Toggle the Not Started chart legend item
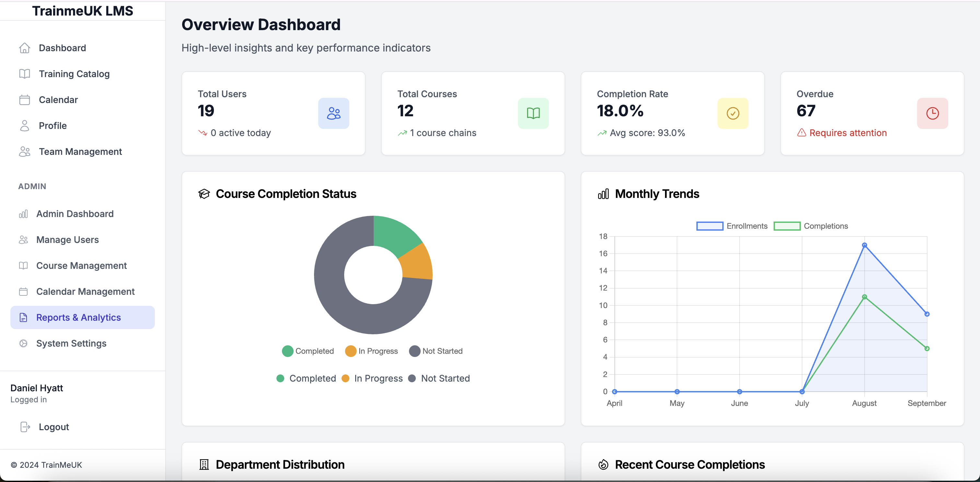Viewport: 980px width, 482px height. (x=436, y=351)
